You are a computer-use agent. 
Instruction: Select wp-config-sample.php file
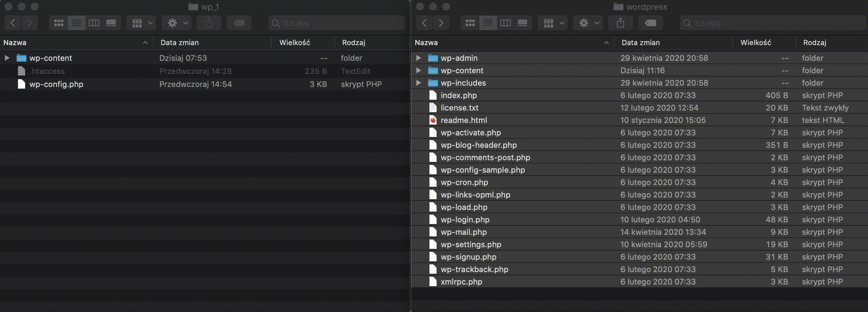(639, 170)
